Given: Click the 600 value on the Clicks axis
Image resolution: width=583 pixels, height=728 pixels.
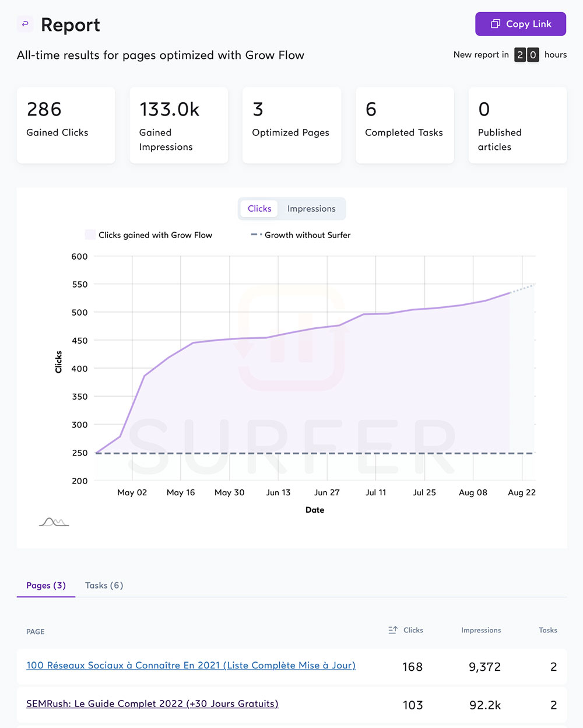Looking at the screenshot, I should pyautogui.click(x=79, y=256).
